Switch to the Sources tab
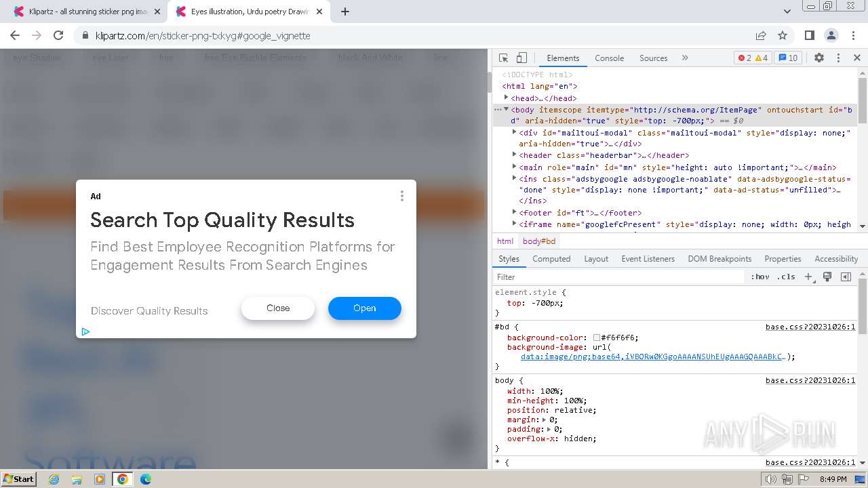Screen dimensions: 868x488 (654, 58)
